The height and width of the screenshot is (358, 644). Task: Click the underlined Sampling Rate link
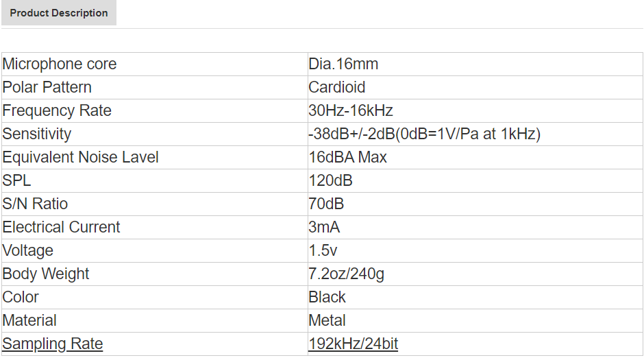point(53,344)
